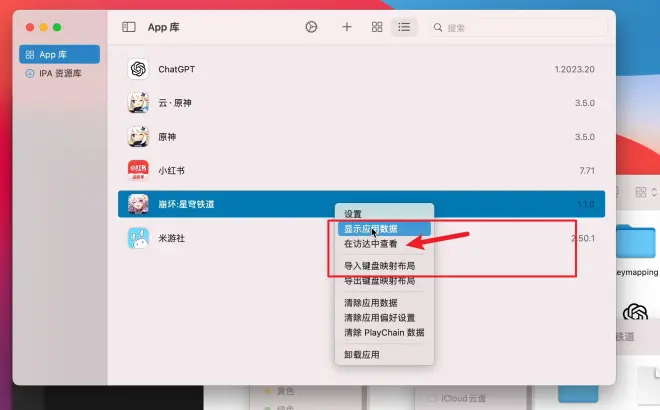
Task: Click the history clock toolbar icon
Action: pyautogui.click(x=311, y=27)
